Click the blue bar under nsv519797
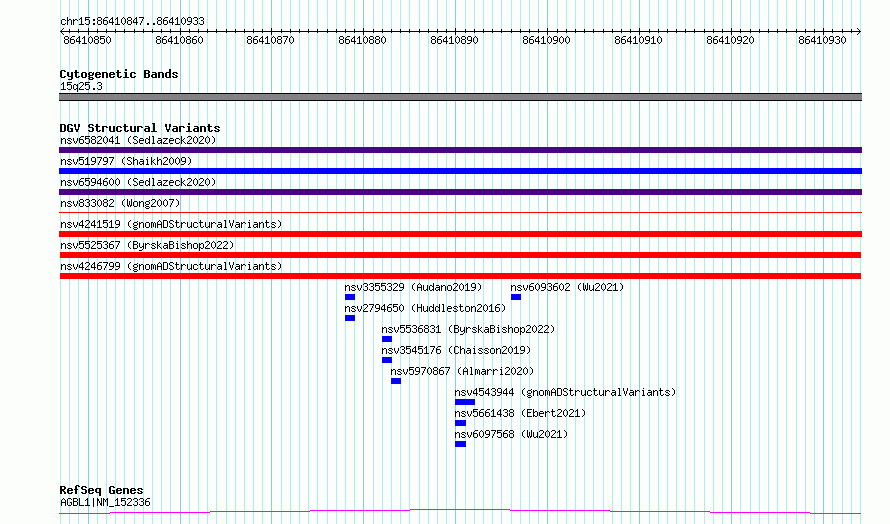This screenshot has height=524, width=890. click(460, 171)
